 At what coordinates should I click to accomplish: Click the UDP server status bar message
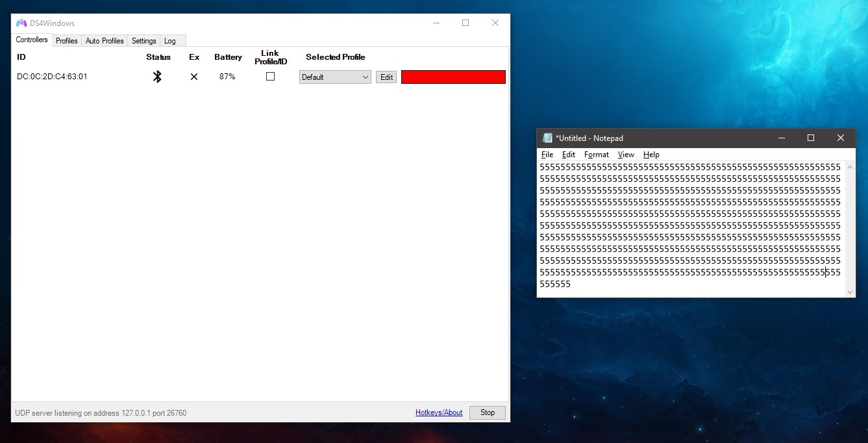click(x=101, y=412)
